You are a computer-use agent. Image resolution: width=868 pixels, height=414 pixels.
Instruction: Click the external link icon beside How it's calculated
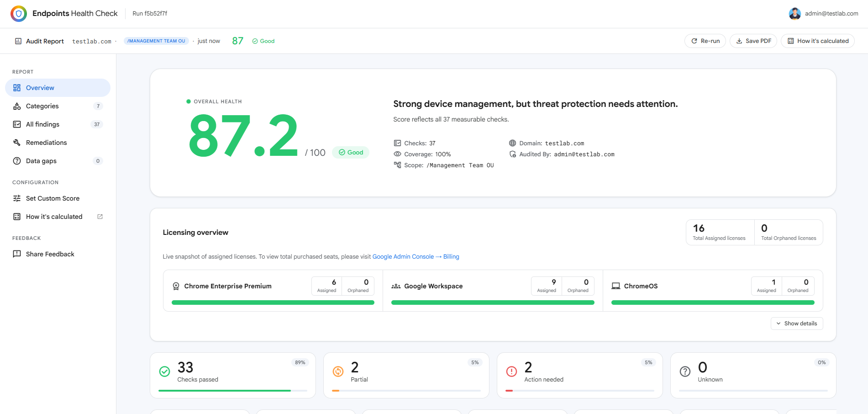(100, 217)
